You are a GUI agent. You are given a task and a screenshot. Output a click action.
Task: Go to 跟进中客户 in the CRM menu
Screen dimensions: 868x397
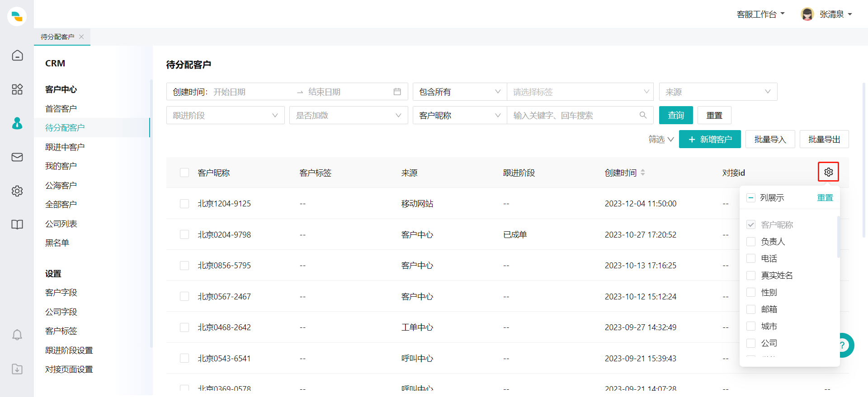(65, 147)
